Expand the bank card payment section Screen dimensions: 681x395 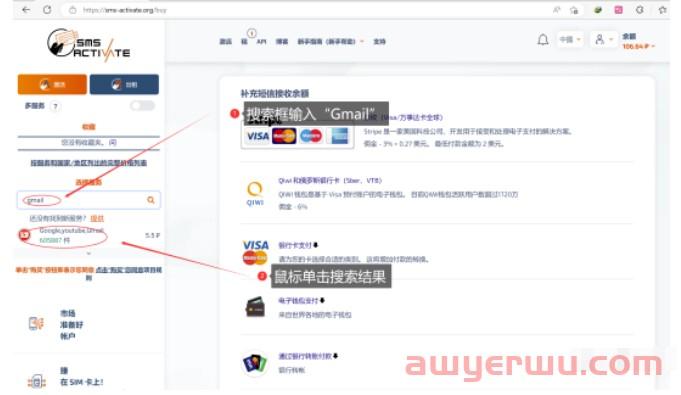pos(298,246)
